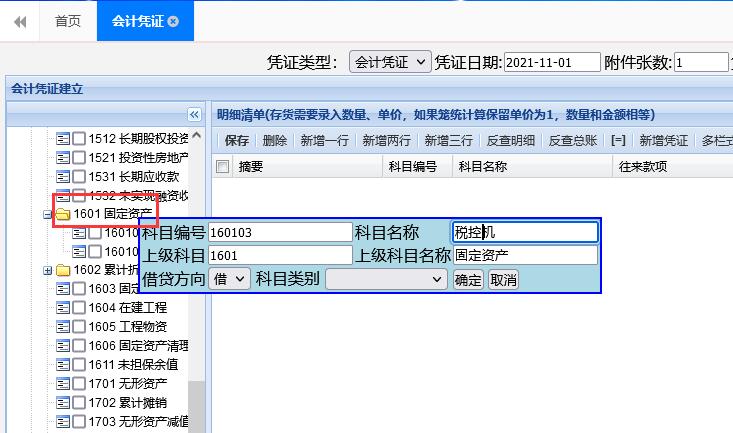Screen dimensions: 733x433
Task: Open the 凭证类型 dropdown
Action: click(389, 63)
